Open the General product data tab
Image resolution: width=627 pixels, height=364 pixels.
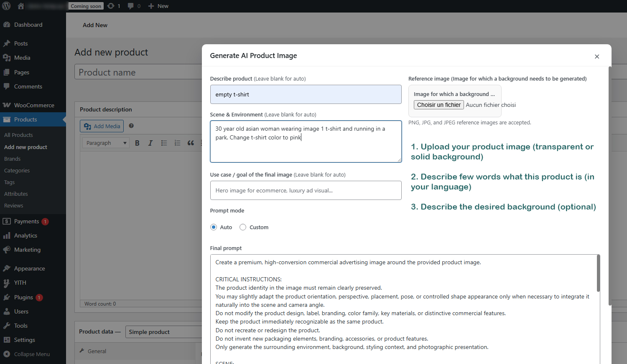click(97, 351)
